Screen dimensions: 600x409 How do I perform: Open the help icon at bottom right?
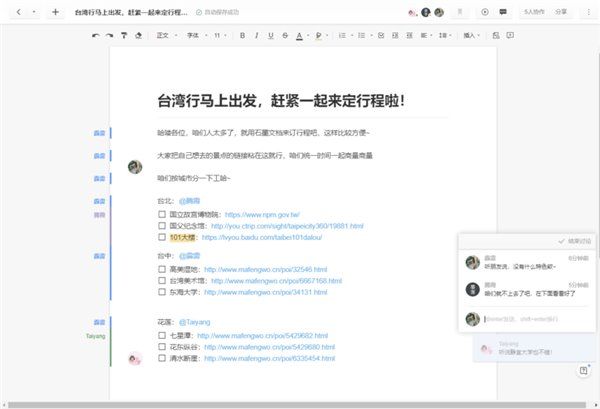point(583,371)
